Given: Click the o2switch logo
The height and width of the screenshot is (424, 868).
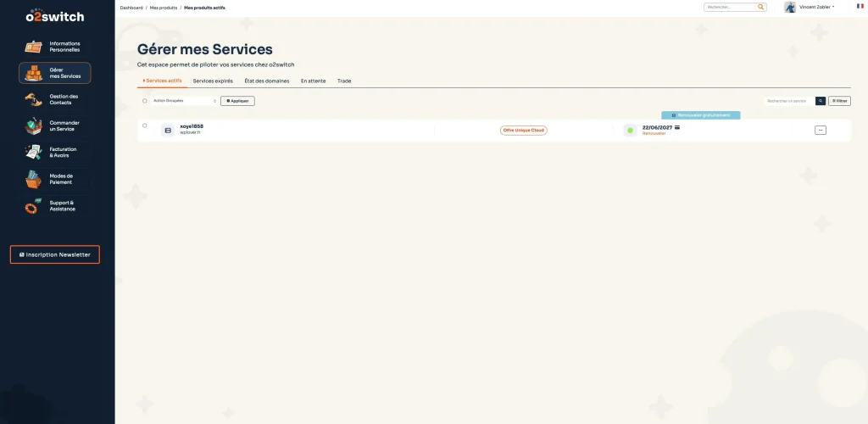Looking at the screenshot, I should pyautogui.click(x=55, y=15).
